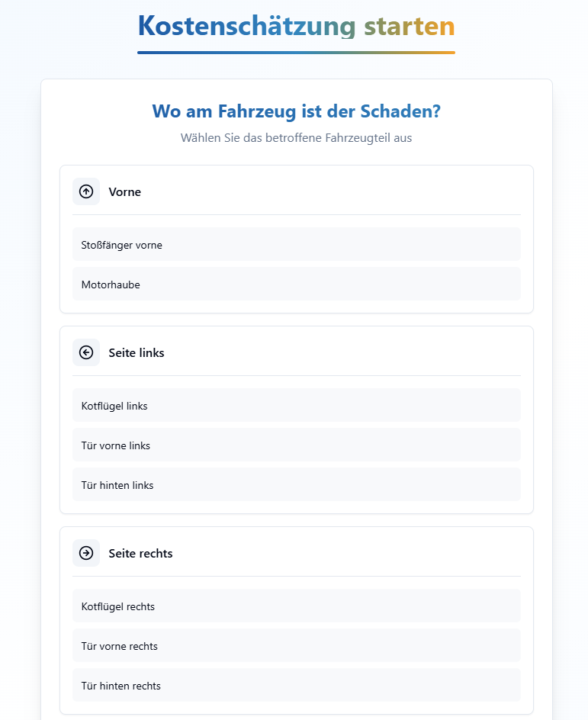Click the gradient underline below the title

coord(296,53)
